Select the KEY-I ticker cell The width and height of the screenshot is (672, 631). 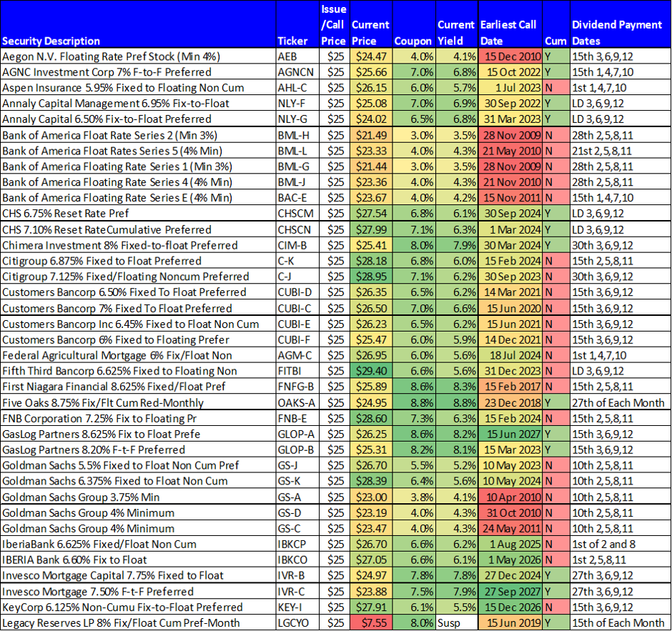click(297, 607)
